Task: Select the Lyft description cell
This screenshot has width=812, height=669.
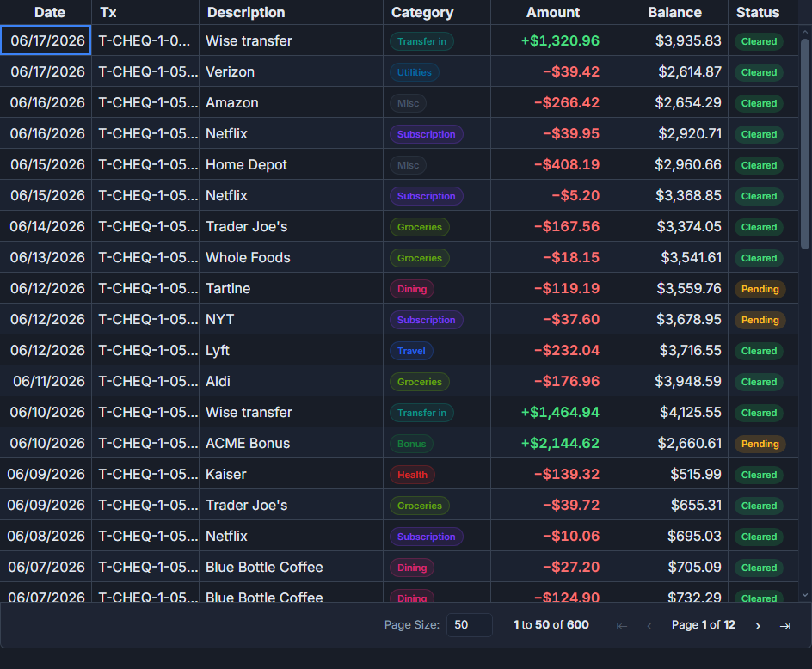Action: tap(291, 350)
